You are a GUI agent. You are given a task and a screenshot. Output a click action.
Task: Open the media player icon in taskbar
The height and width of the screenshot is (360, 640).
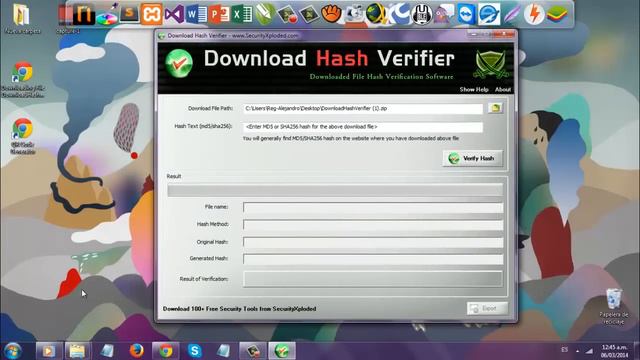coord(49,351)
